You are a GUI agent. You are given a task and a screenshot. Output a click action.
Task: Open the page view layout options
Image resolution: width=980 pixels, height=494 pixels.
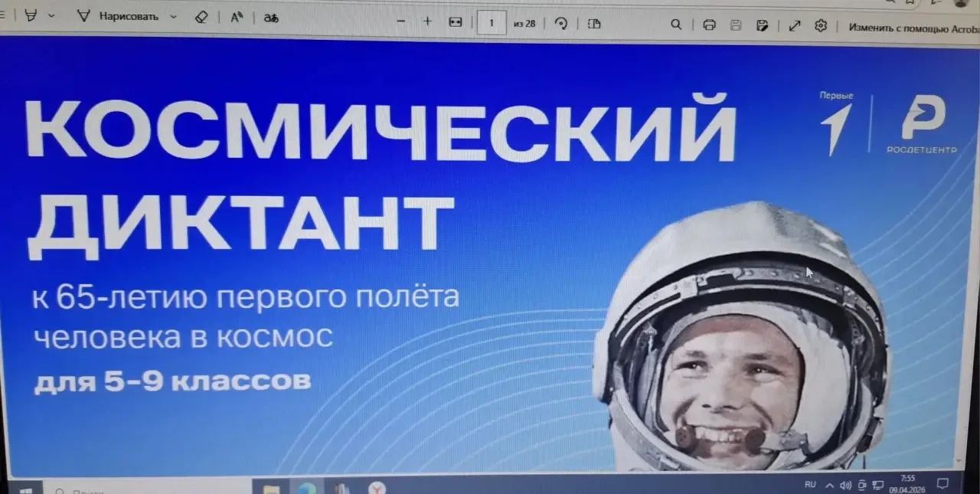(594, 24)
